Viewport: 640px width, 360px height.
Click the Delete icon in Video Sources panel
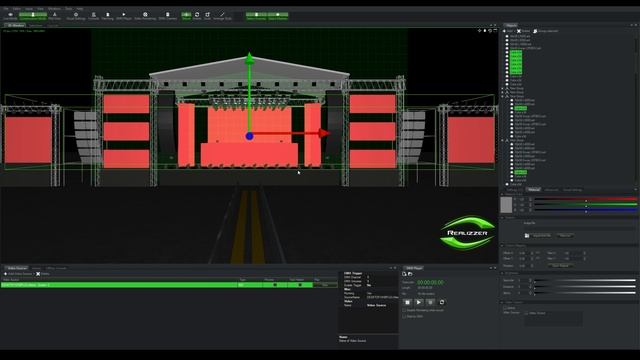[38, 274]
